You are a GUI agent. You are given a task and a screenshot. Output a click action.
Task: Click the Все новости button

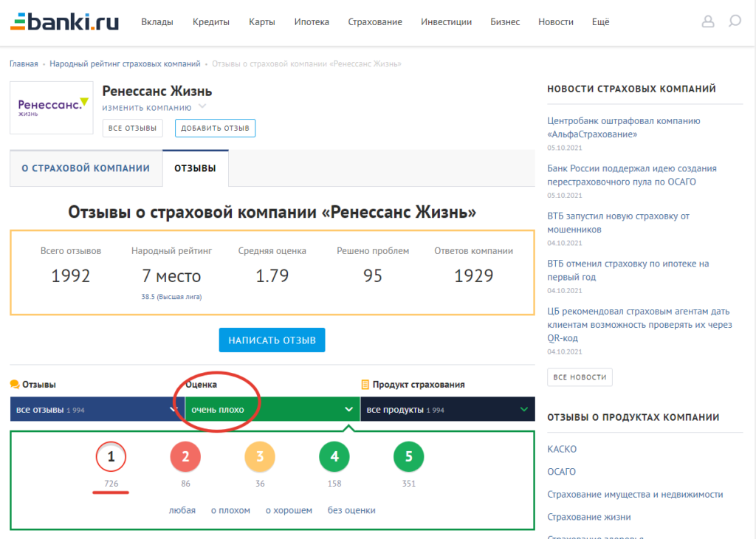(x=580, y=377)
